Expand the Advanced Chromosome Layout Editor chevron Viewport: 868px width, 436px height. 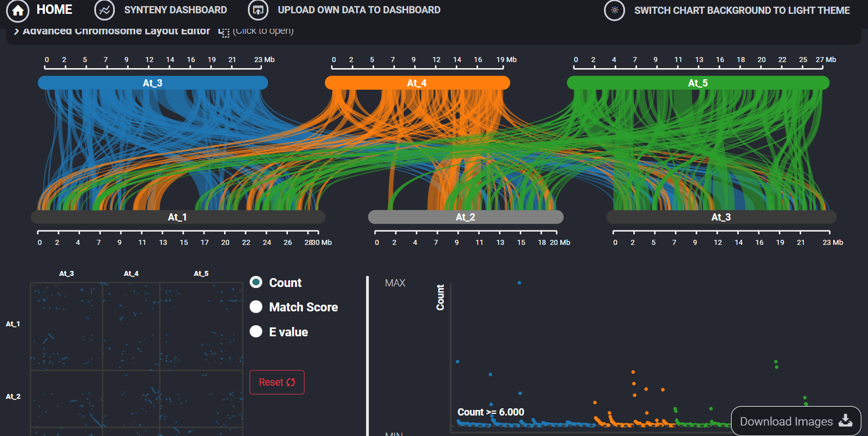[x=17, y=31]
